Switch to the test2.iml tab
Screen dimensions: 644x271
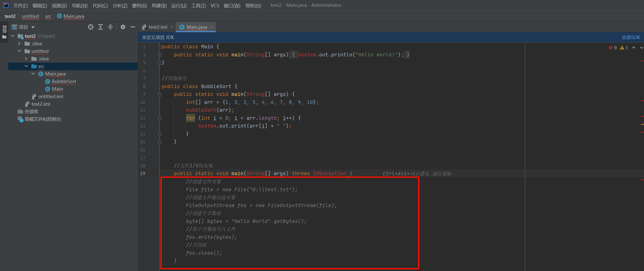pyautogui.click(x=158, y=27)
